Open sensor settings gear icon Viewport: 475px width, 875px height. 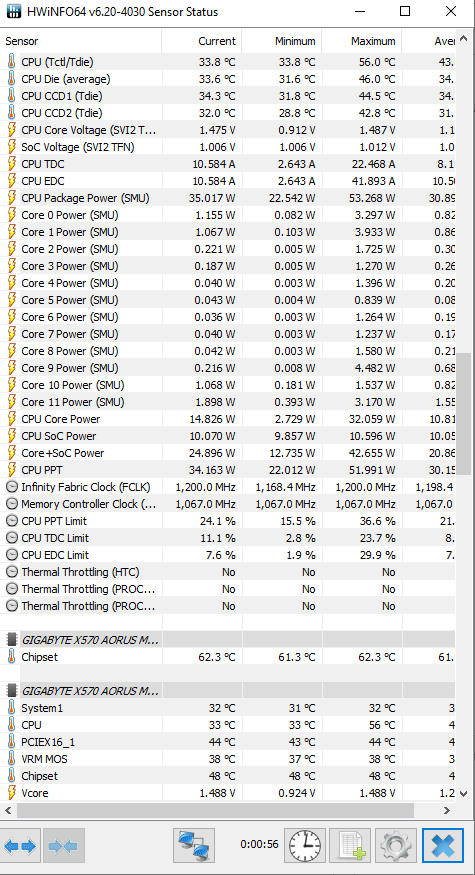(395, 846)
